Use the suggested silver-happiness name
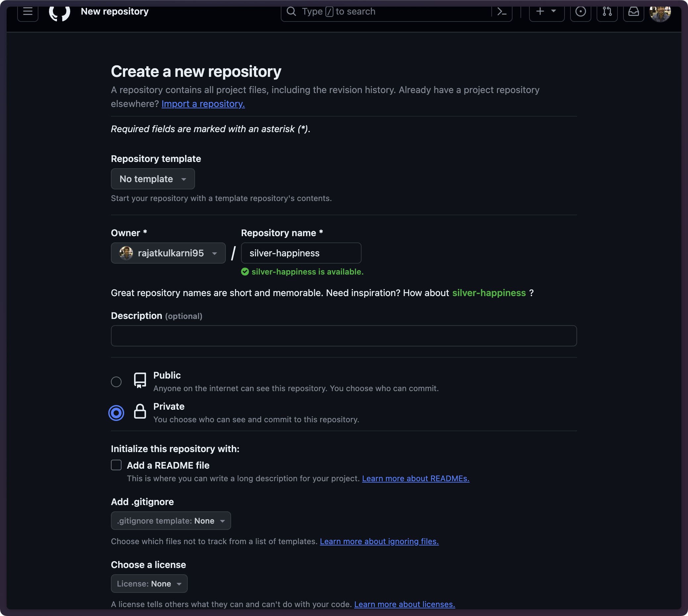This screenshot has width=688, height=616. coord(489,293)
